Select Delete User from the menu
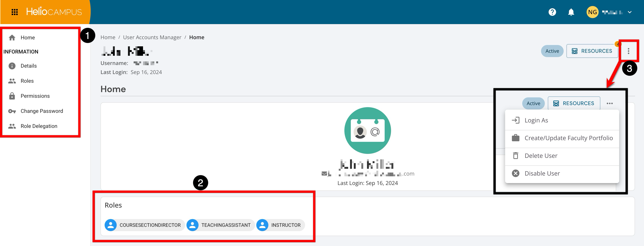The height and width of the screenshot is (246, 644). point(562,156)
